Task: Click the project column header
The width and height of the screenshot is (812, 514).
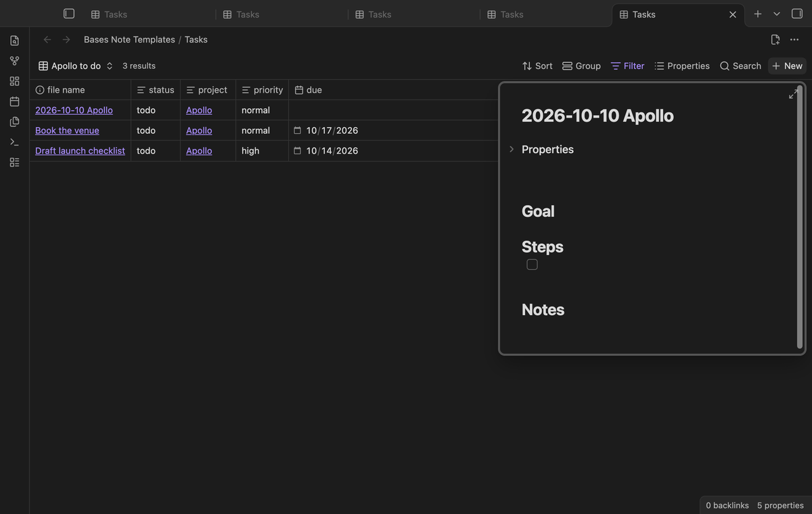Action: 208,90
